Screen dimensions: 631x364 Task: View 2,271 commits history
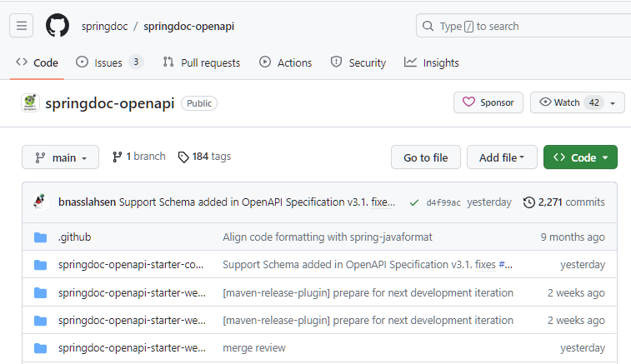(563, 202)
